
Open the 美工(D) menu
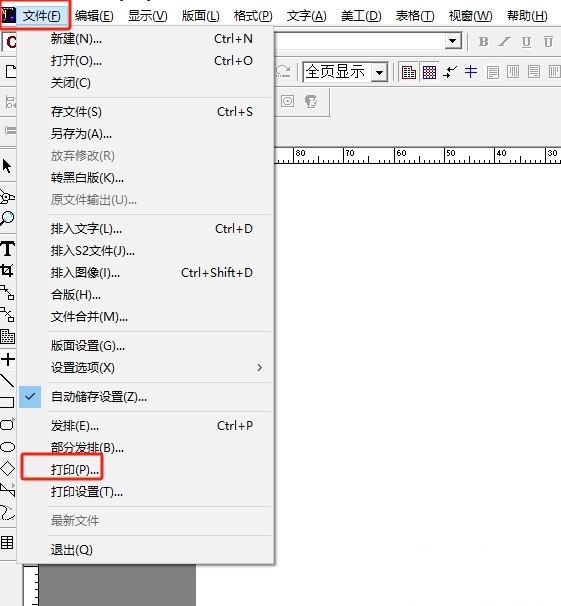(361, 16)
